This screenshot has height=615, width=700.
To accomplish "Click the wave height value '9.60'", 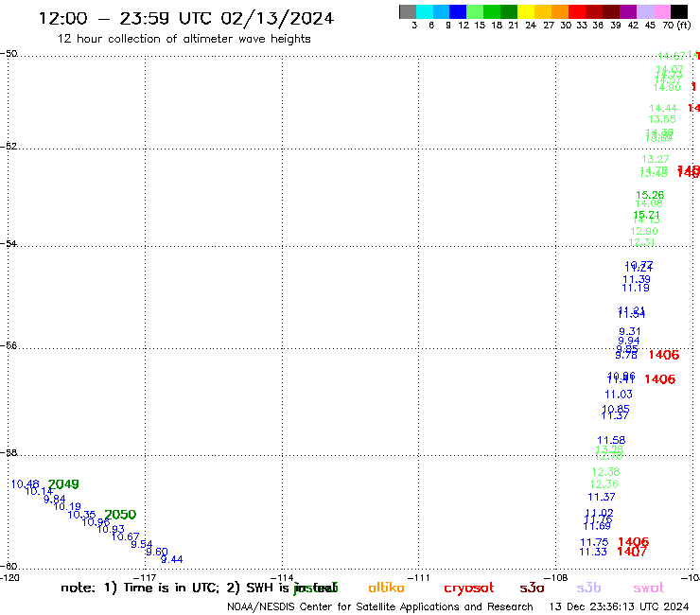I will click(157, 552).
